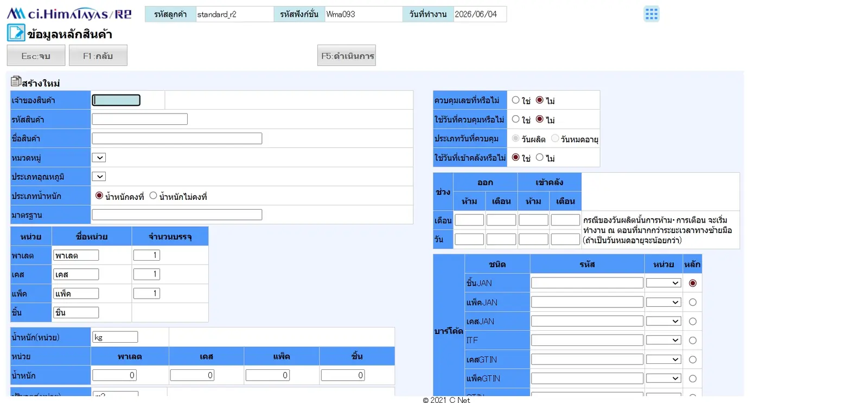This screenshot has height=403, width=868.
Task: Set แพ็คJAN as the main barcode
Action: click(693, 303)
